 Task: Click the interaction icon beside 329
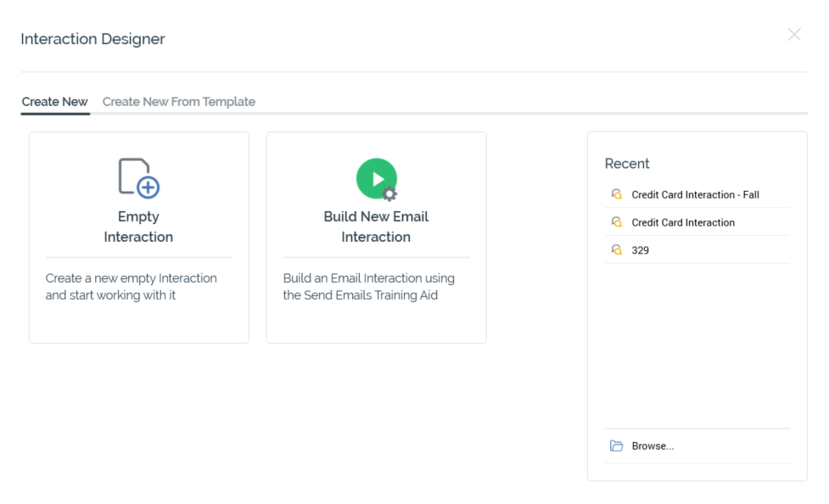(617, 250)
